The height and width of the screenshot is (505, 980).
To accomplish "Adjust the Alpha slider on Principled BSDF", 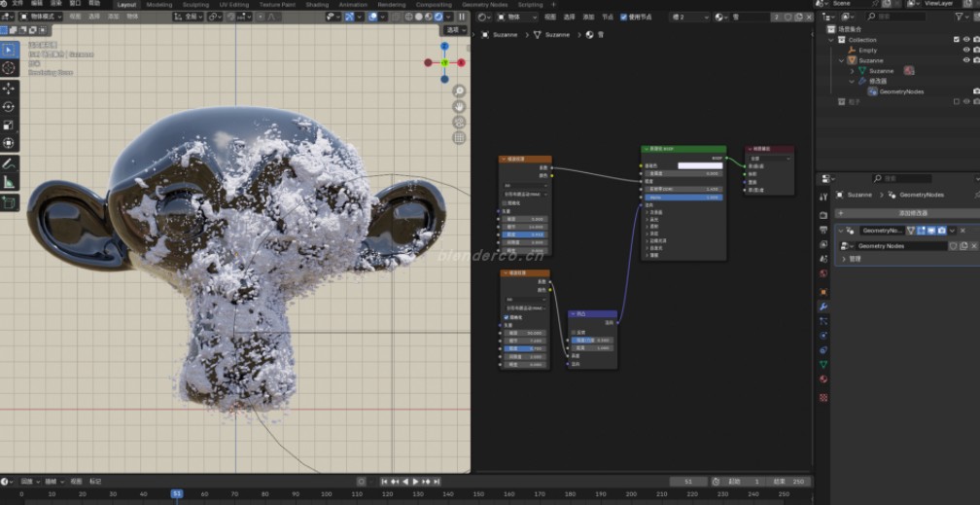I will [683, 198].
